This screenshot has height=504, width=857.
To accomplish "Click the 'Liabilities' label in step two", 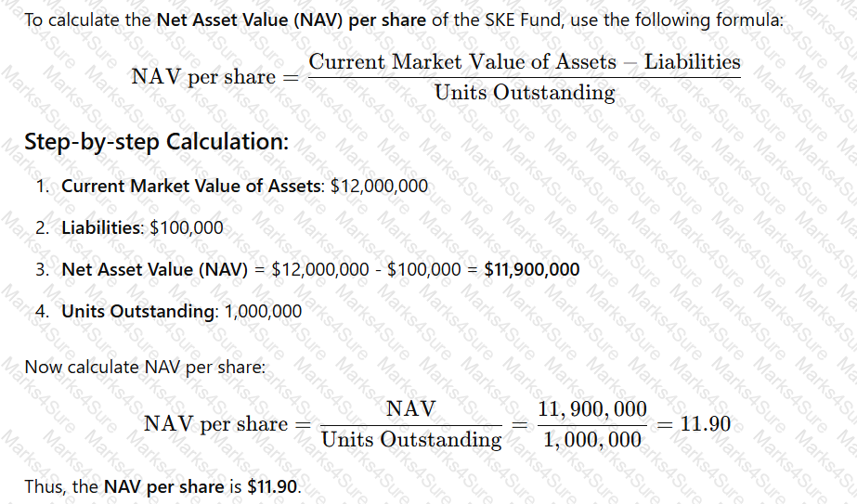I will coord(101,227).
